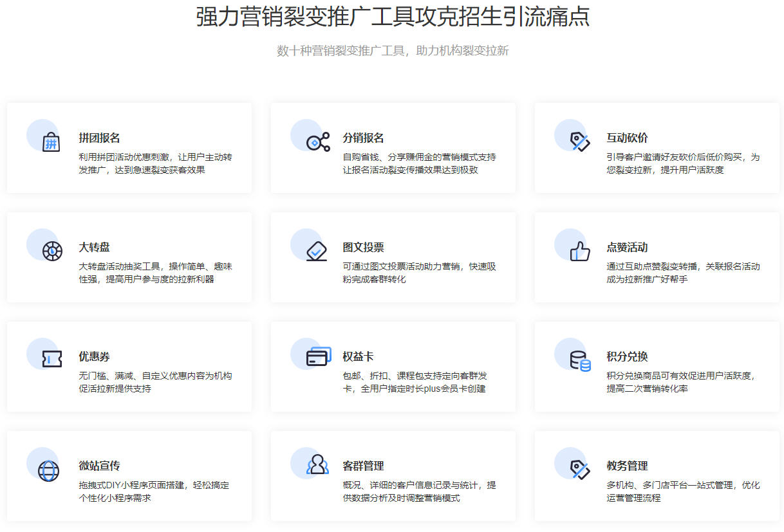784x532 pixels.
Task: Click the 大转盘 description text
Action: pyautogui.click(x=155, y=273)
